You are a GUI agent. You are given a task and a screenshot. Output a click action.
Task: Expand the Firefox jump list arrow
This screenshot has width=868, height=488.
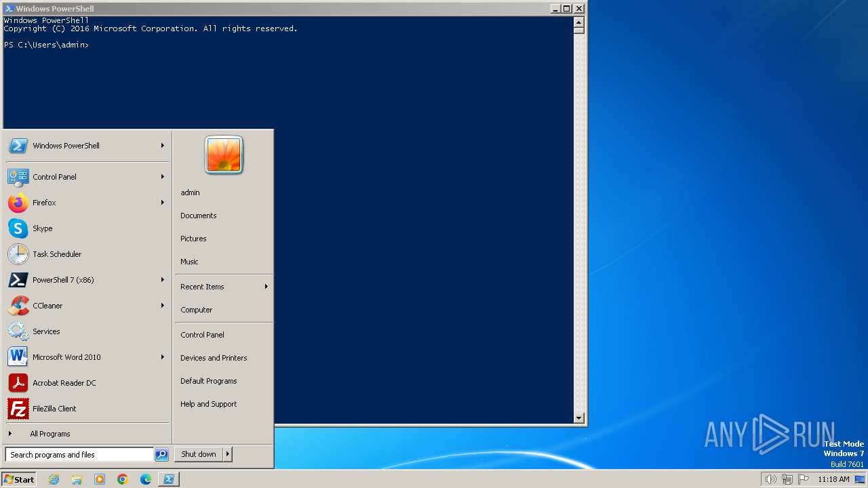(163, 203)
